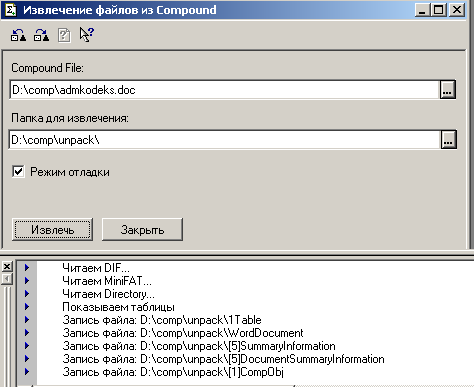Click the 'Извлечь' button
This screenshot has width=474, height=387.
tap(52, 229)
